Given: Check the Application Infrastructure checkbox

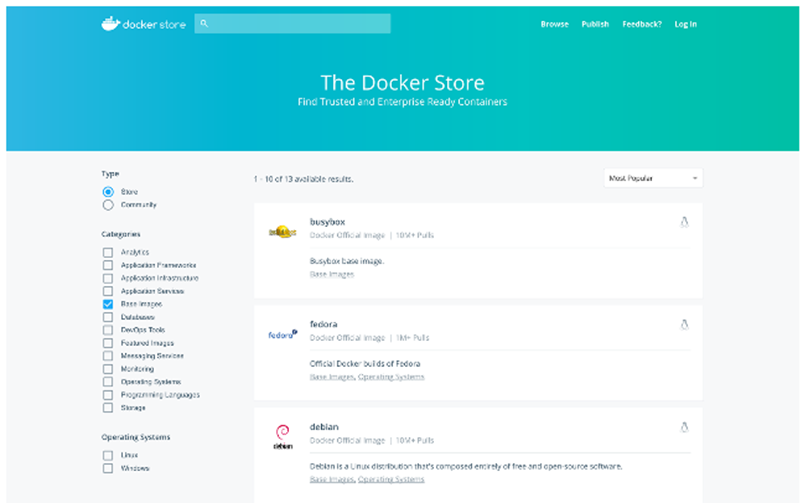Looking at the screenshot, I should pyautogui.click(x=108, y=278).
